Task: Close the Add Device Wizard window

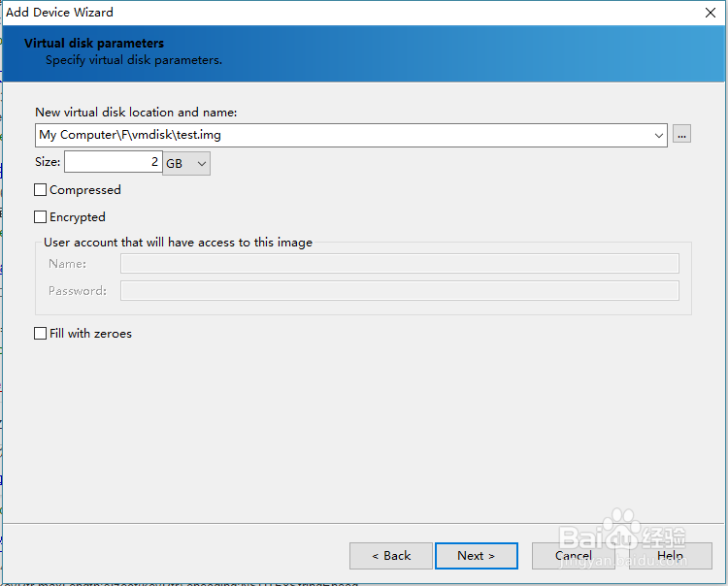Action: point(710,13)
